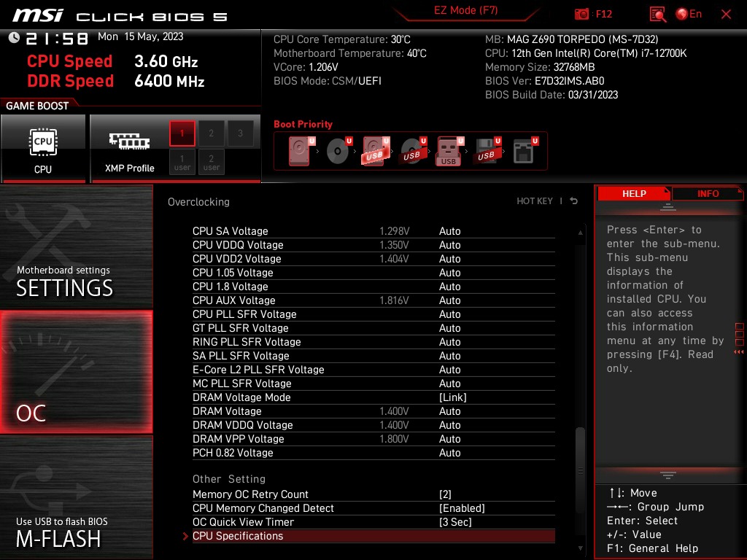
Task: Change Memory OC Retry Count [2]
Action: [445, 494]
